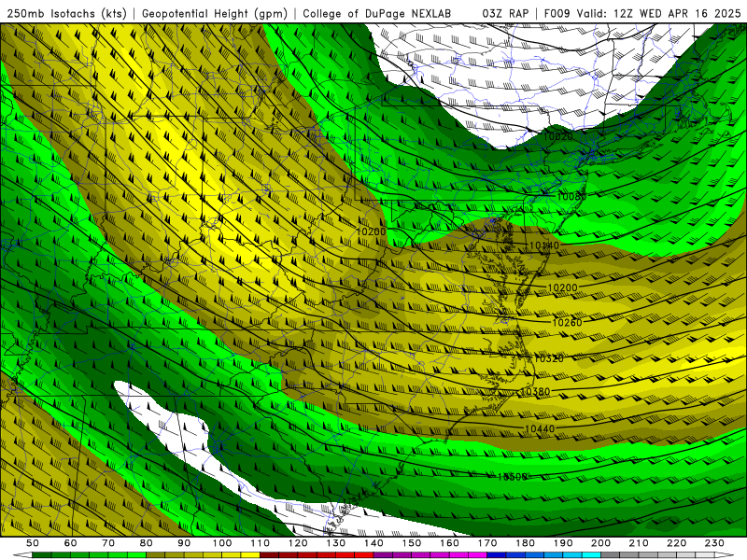Click the 'Valid: 12Z WED APR 16 2025' text
Image resolution: width=747 pixels, height=560 pixels.
[658, 13]
